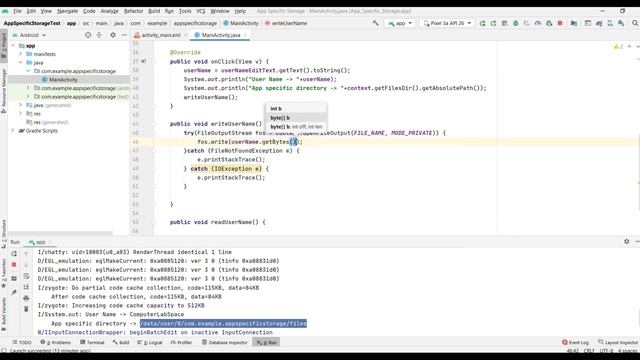Open the File menu

point(17,11)
